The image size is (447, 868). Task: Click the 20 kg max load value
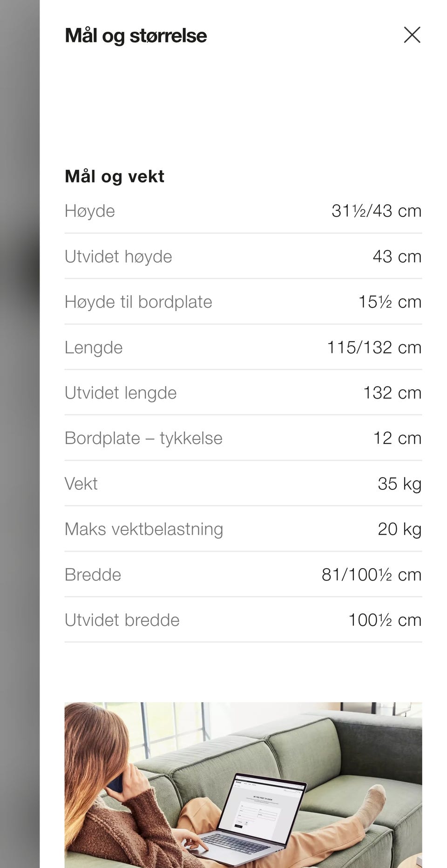400,529
